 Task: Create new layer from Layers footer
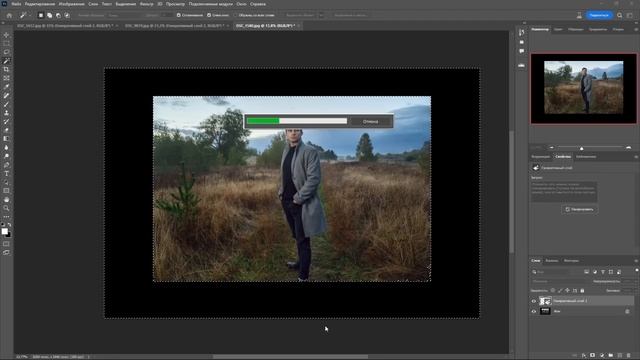tap(620, 356)
